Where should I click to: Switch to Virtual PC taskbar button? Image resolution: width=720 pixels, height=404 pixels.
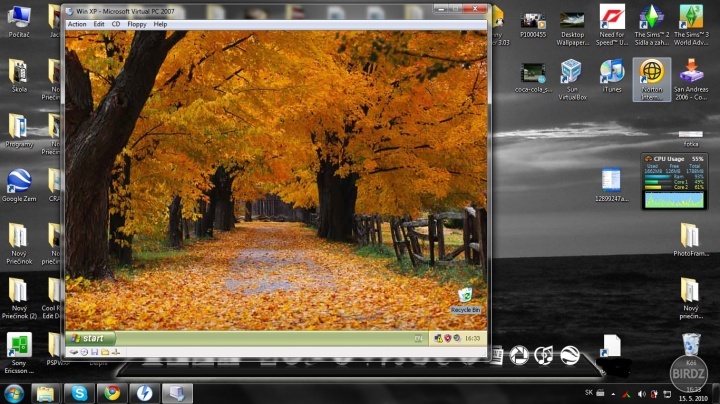pos(177,393)
